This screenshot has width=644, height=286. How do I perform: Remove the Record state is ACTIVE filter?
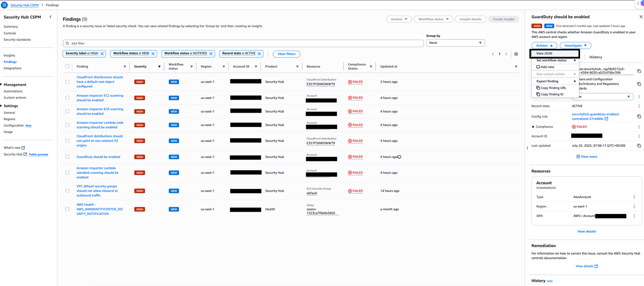(260, 54)
